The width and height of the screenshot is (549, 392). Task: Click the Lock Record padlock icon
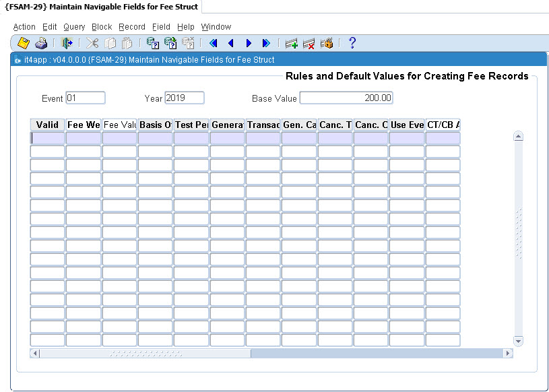click(327, 43)
